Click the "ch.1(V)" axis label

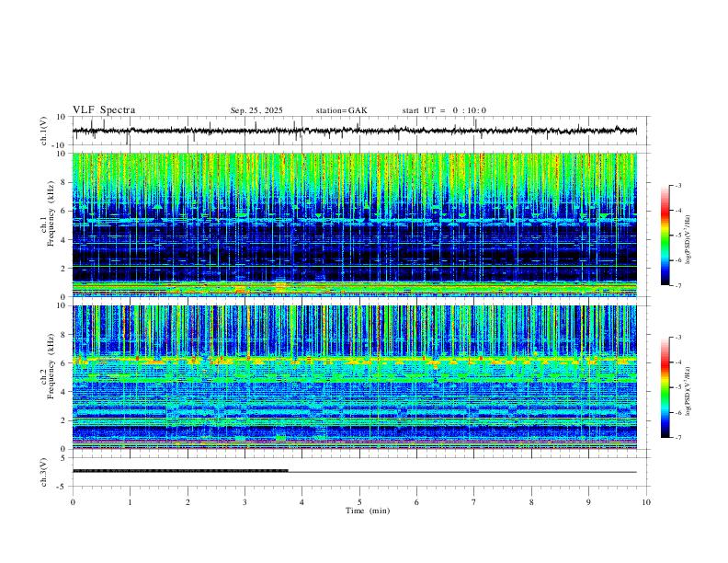tap(44, 131)
